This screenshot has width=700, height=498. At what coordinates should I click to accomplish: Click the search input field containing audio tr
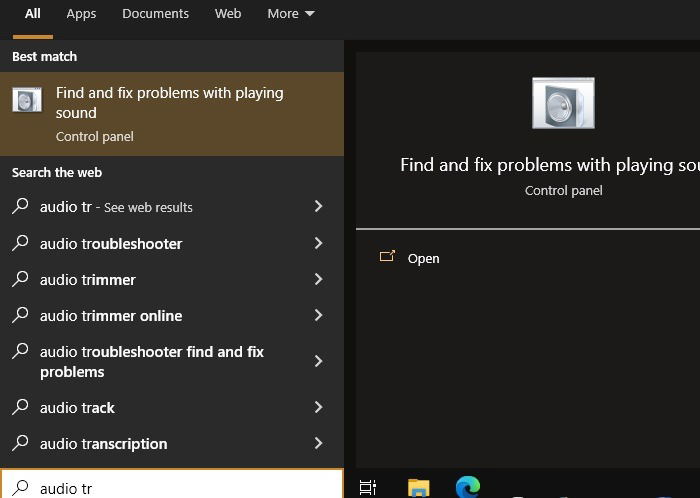172,485
